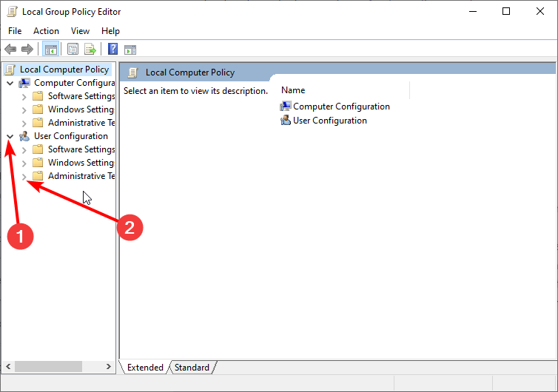The height and width of the screenshot is (392, 558).
Task: Click Computer Configuration icon in right pane list
Action: click(286, 107)
